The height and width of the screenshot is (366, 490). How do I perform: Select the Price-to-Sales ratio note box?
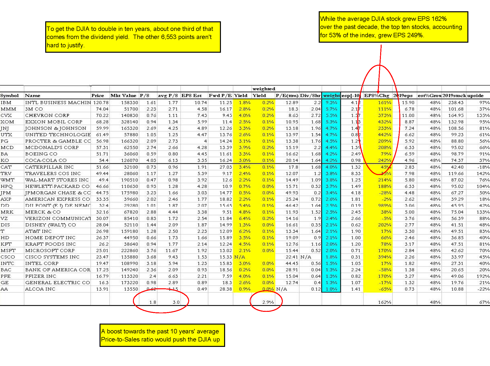162,335
